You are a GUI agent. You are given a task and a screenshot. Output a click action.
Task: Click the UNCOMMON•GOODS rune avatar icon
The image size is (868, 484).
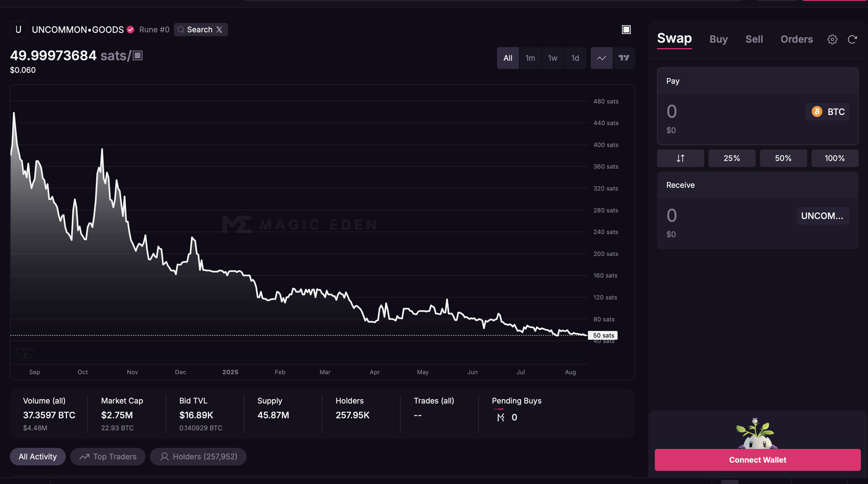19,30
